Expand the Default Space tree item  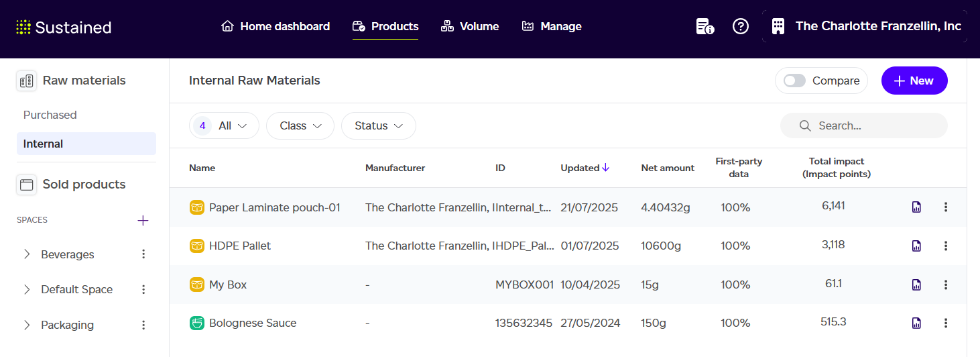coord(27,290)
